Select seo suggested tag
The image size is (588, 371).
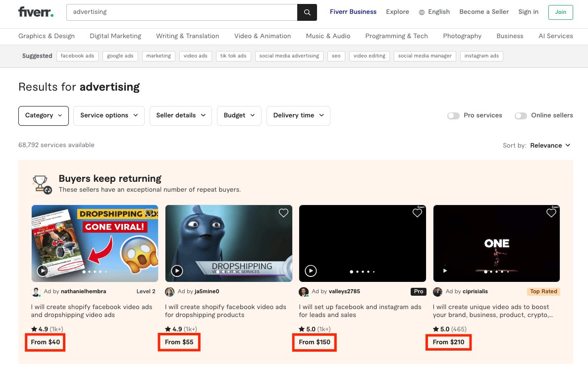click(x=336, y=56)
